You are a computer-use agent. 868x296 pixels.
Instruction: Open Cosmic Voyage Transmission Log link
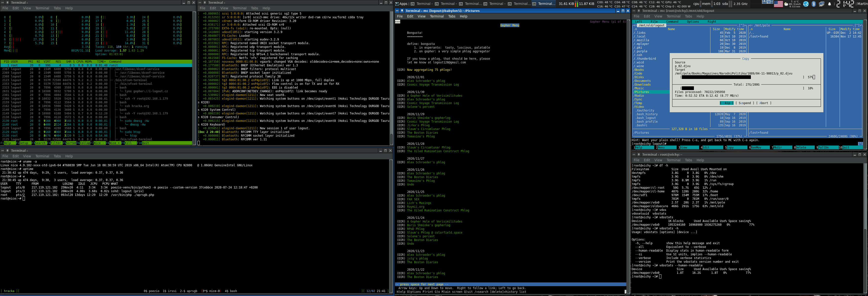click(x=433, y=85)
